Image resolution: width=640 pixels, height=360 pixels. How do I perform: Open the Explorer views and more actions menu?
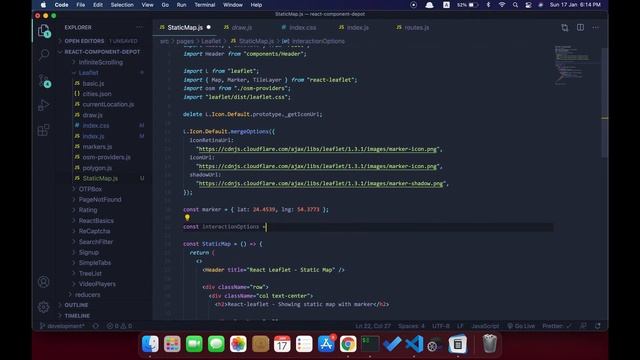(x=140, y=27)
